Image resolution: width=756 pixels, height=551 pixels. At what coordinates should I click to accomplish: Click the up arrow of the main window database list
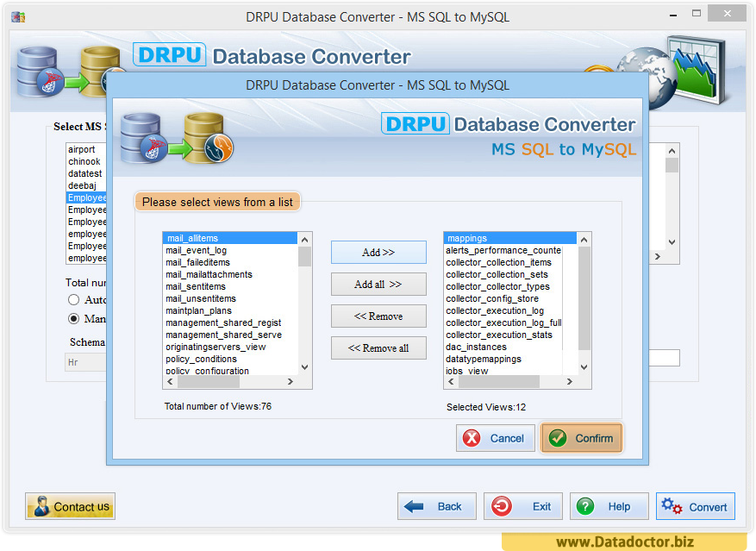[672, 151]
